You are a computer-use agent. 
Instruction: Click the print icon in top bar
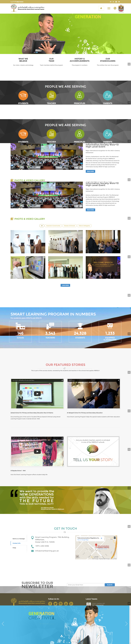116,2
